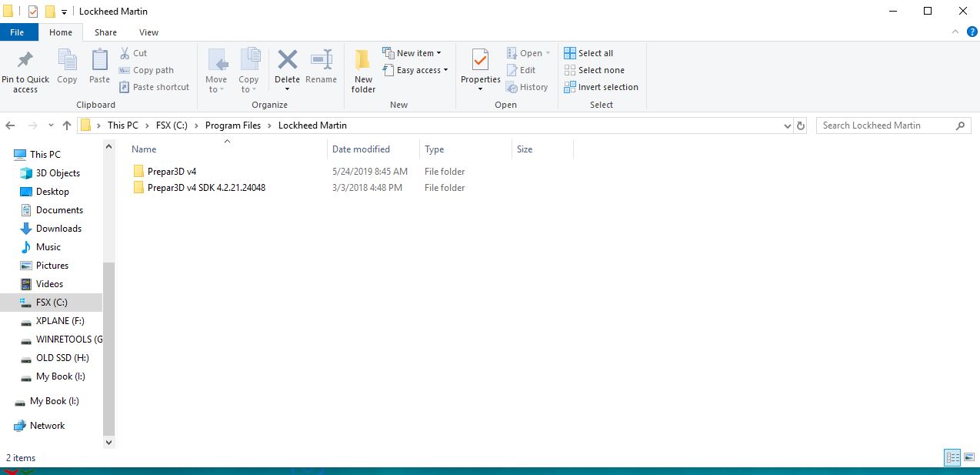Refresh the Lockheed Martin folder view
This screenshot has height=475, width=980.
801,125
